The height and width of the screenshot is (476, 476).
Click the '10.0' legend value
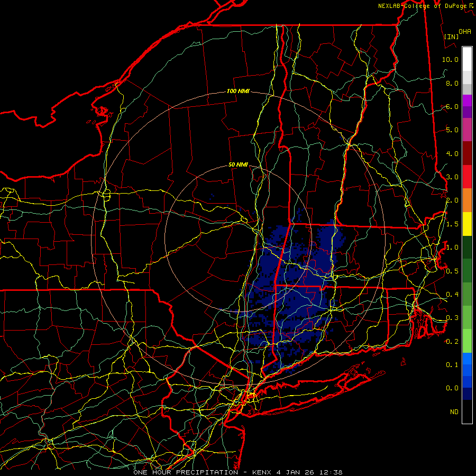450,59
